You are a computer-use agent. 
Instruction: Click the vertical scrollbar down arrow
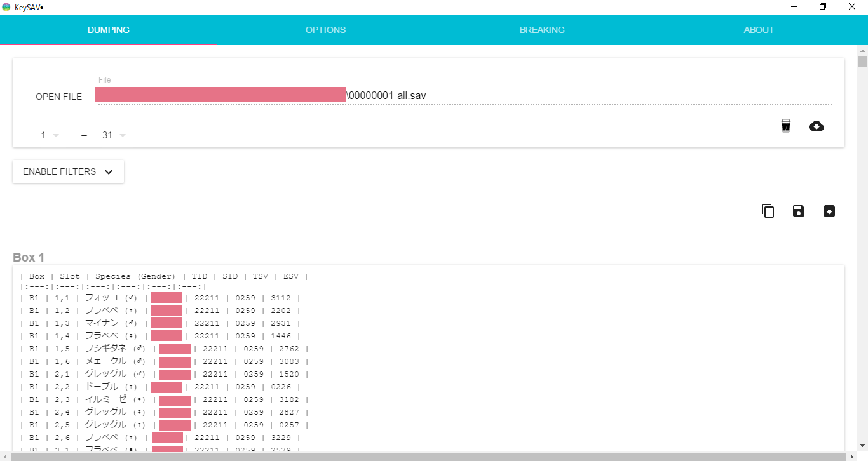[862, 446]
